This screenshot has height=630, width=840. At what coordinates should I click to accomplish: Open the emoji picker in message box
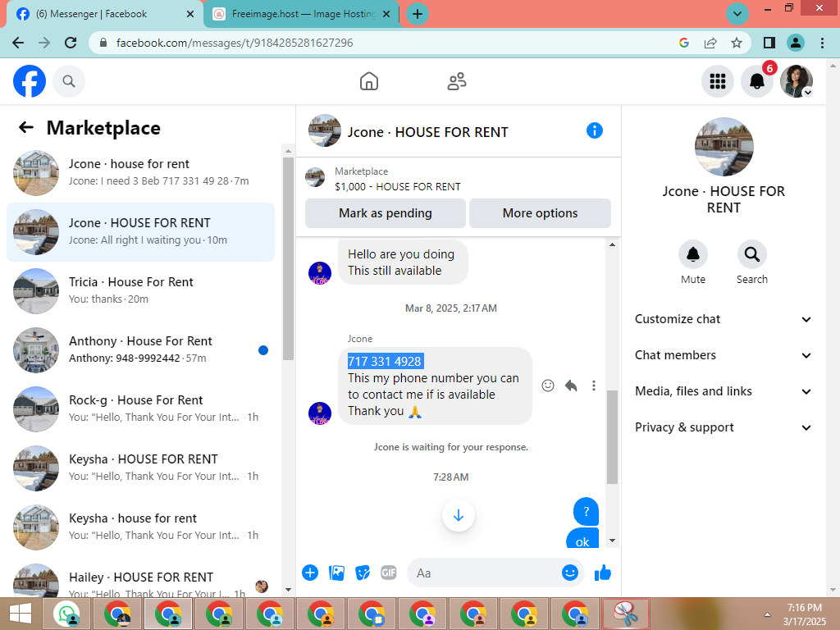(569, 573)
